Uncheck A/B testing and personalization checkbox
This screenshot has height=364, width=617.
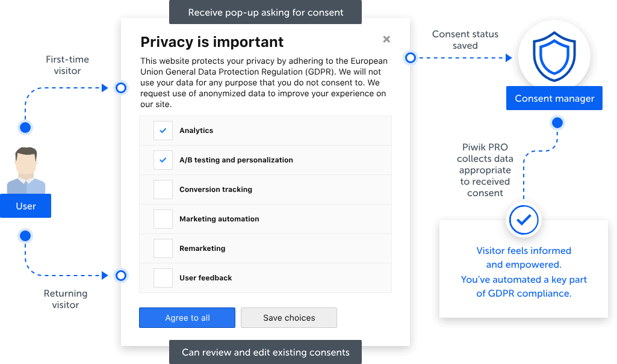(x=163, y=160)
